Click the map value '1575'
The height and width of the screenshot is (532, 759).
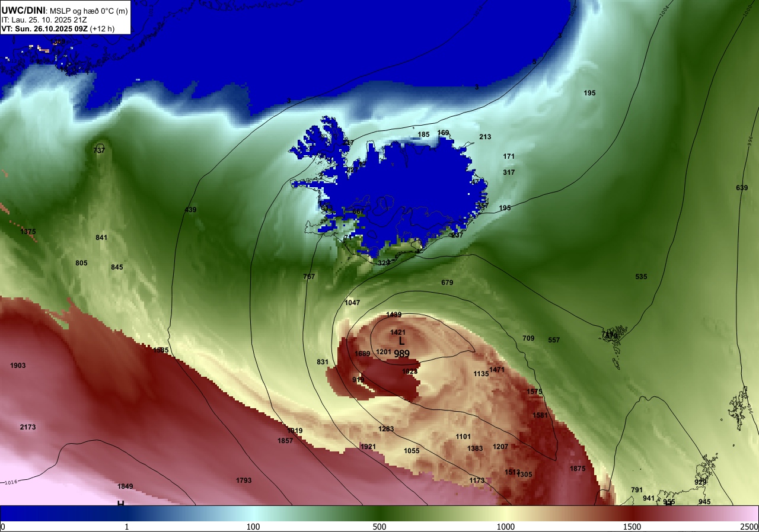tap(534, 392)
